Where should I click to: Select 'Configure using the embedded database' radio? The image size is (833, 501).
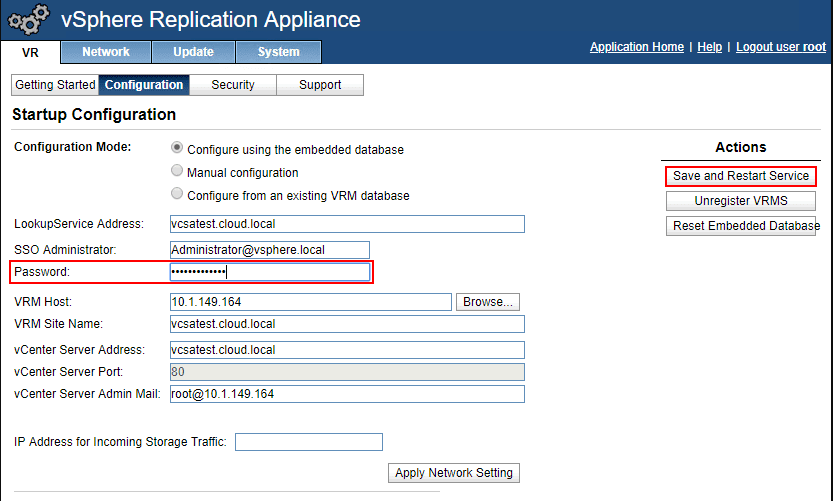177,148
